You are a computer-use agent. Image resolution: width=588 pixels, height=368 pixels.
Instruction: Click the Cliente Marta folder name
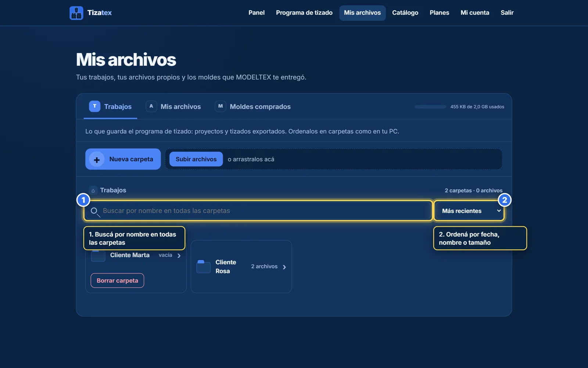130,255
